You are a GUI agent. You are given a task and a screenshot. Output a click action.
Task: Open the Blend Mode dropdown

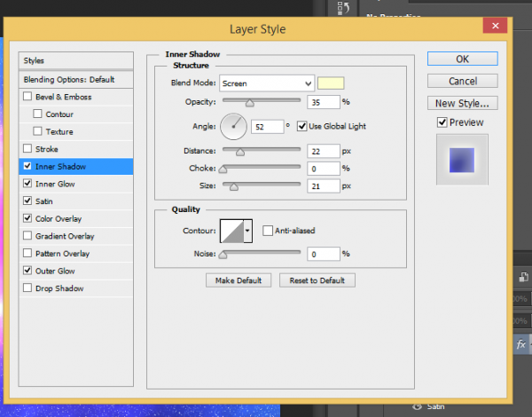(267, 83)
